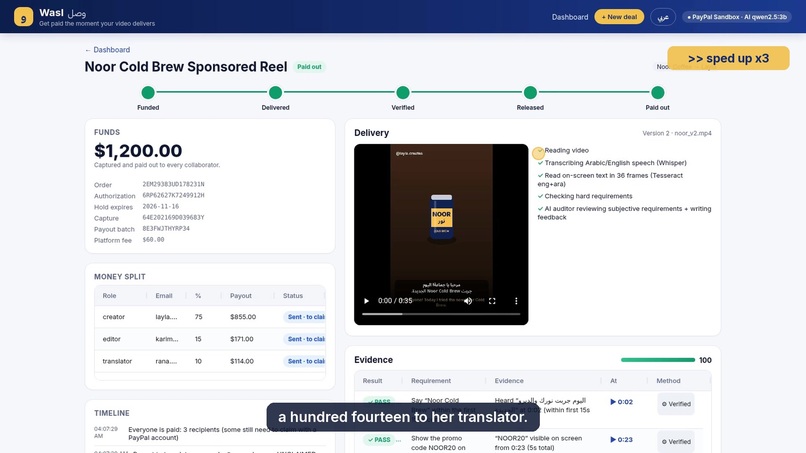806x453 pixels.
Task: Click the creator email cell layla....
Action: point(166,317)
